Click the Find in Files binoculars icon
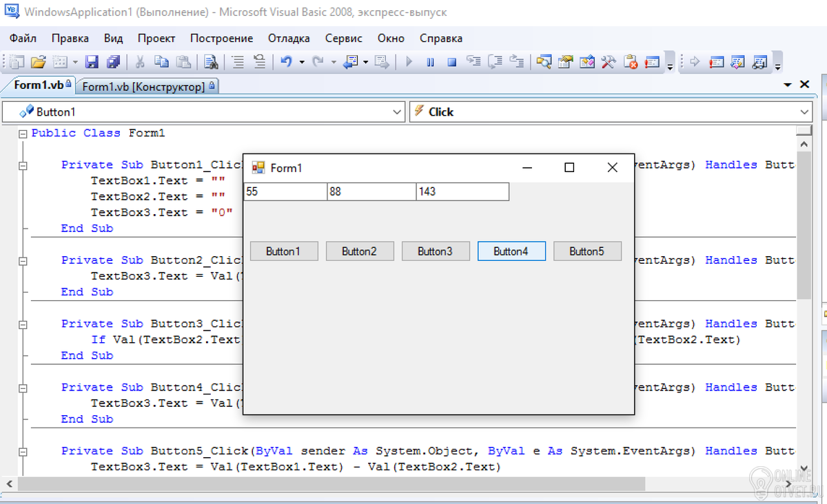This screenshot has height=504, width=827. (211, 62)
